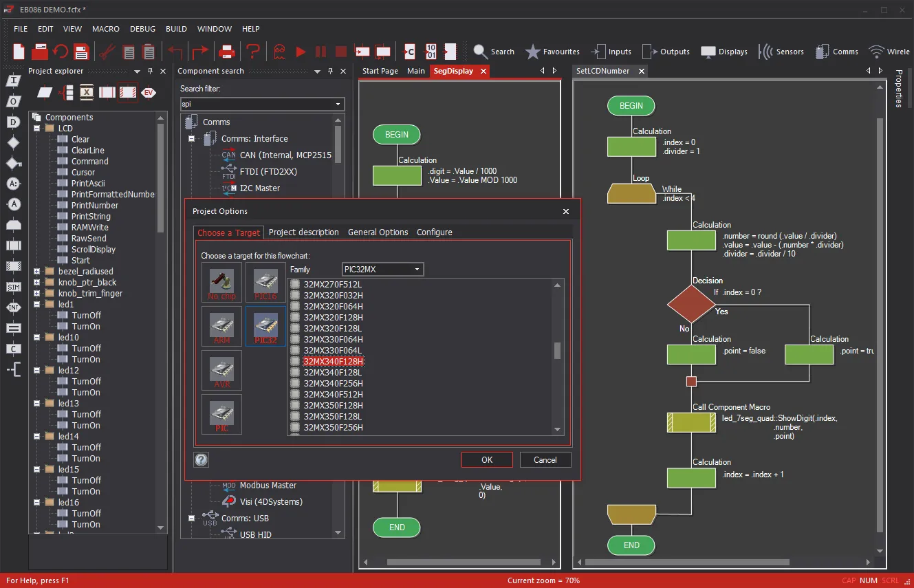Select the PIC32 target chip option
Image resolution: width=914 pixels, height=588 pixels.
265,326
